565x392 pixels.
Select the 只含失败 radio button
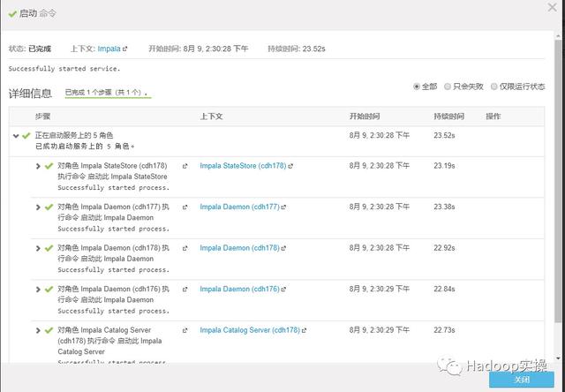[x=448, y=87]
